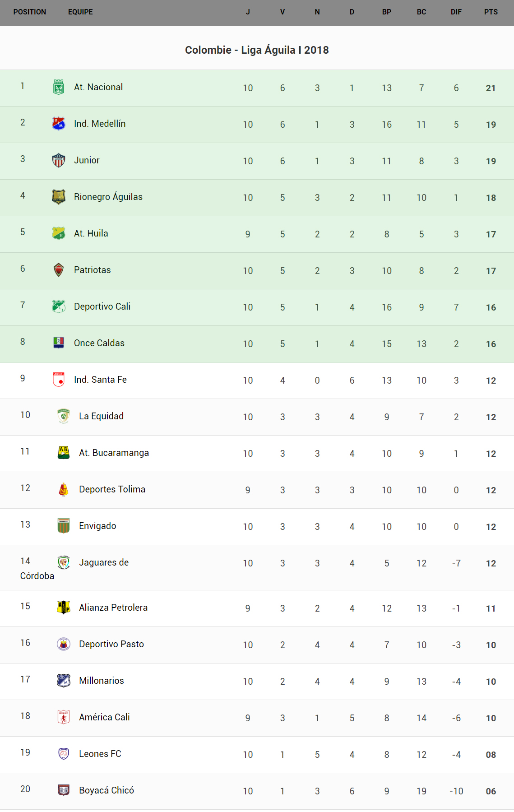Select the Ind. Santa Fe team name
514x812 pixels.
pyautogui.click(x=100, y=380)
